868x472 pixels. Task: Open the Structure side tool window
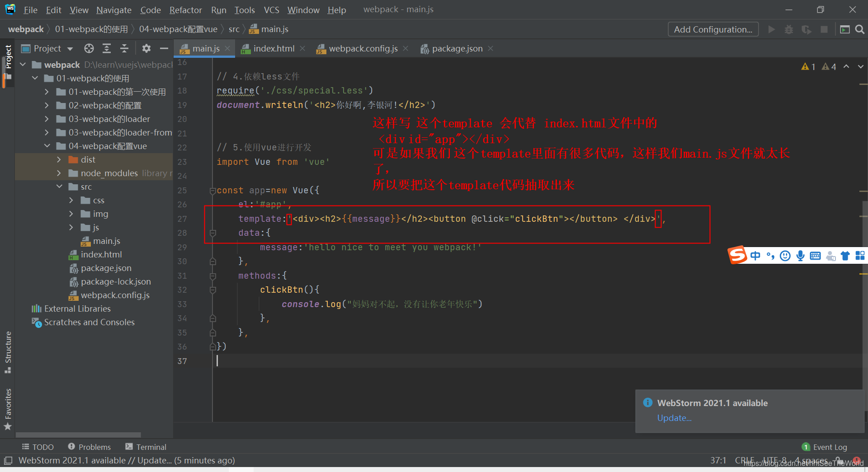8,352
